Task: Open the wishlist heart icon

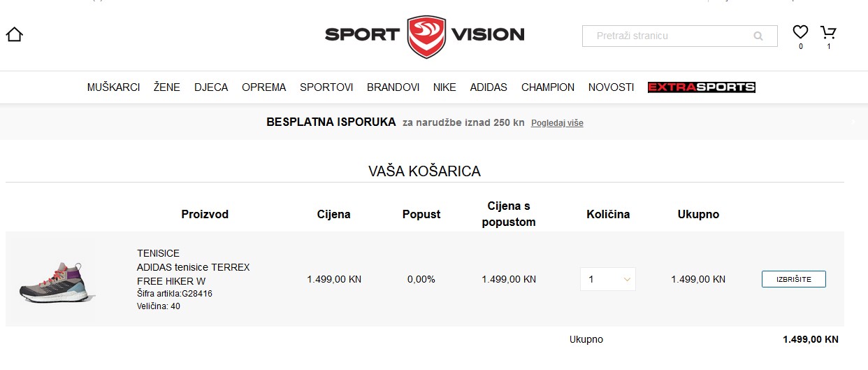Action: pyautogui.click(x=800, y=31)
